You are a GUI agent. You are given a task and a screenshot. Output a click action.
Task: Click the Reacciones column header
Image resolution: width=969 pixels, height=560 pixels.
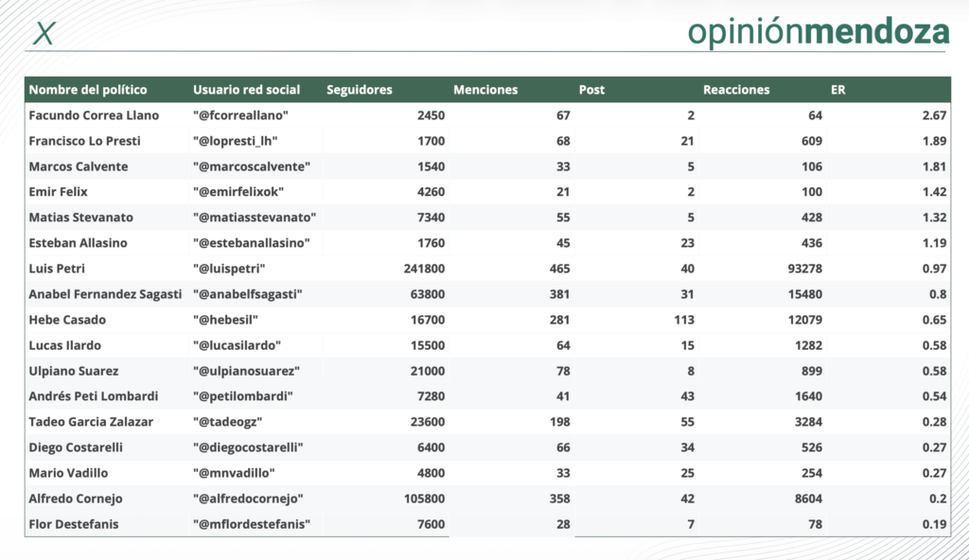736,90
